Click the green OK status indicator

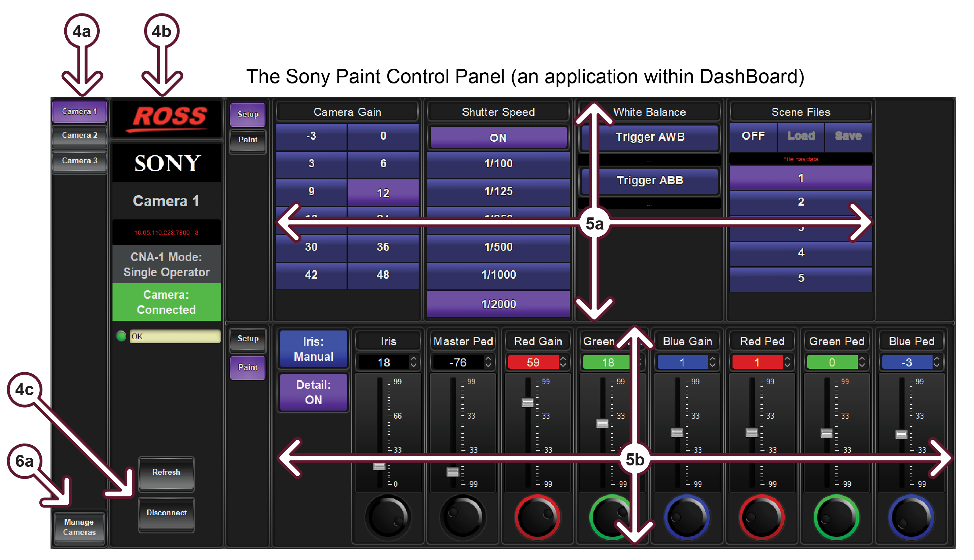coord(121,336)
